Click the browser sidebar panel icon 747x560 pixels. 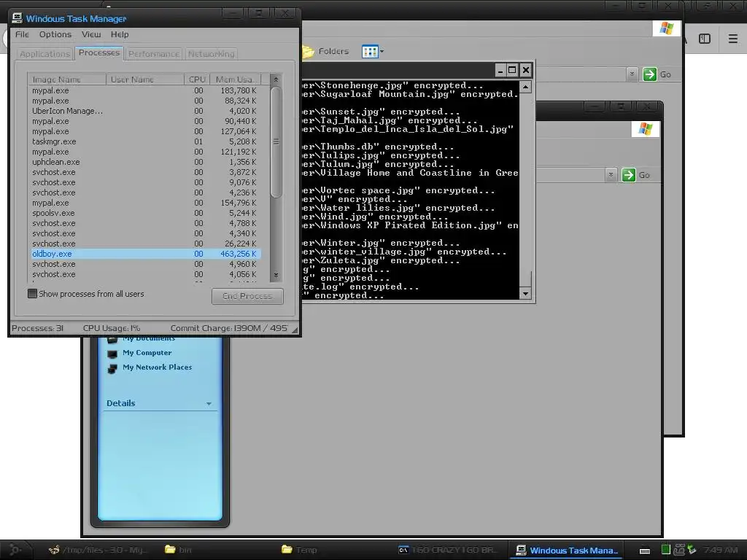coord(705,39)
